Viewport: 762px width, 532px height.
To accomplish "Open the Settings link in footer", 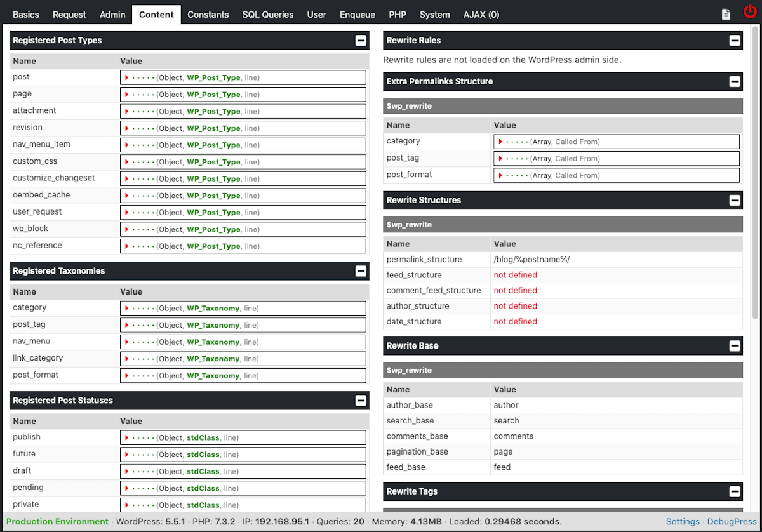I will [x=683, y=522].
